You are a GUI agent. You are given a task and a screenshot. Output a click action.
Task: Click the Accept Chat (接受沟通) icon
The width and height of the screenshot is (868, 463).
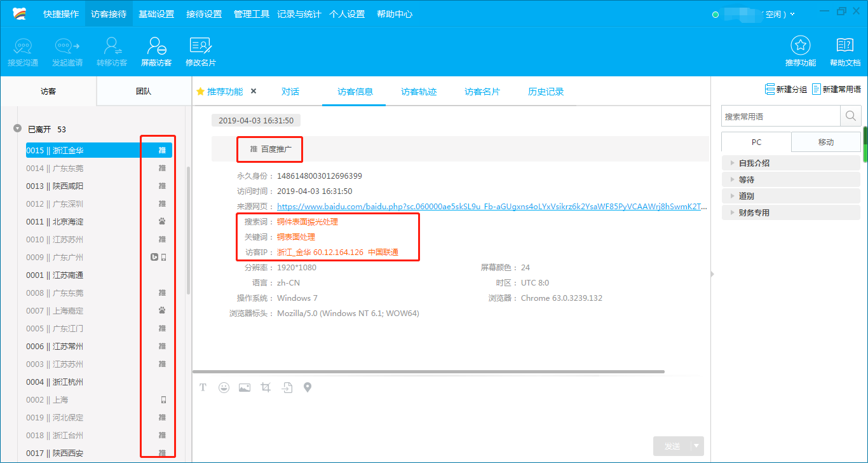[x=23, y=46]
